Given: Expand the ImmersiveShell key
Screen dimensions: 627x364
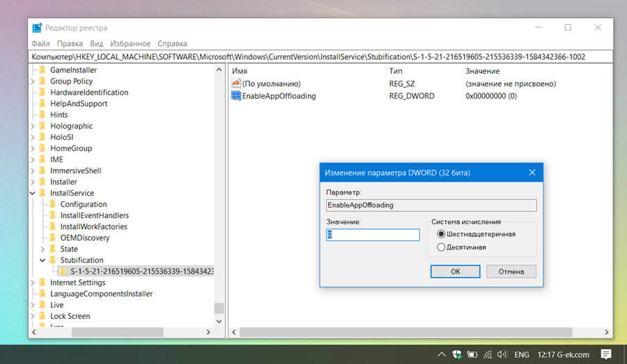Looking at the screenshot, I should [33, 171].
